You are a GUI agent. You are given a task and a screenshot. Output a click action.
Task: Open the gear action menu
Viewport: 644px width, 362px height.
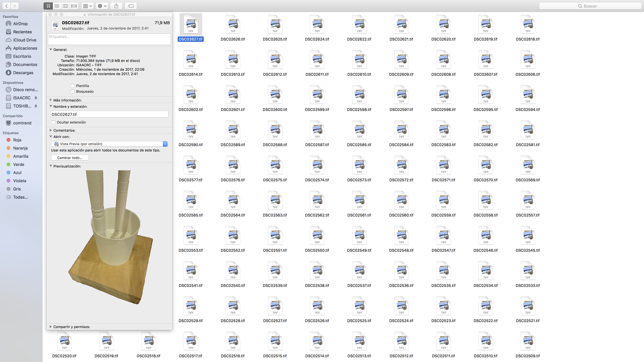coord(102,6)
